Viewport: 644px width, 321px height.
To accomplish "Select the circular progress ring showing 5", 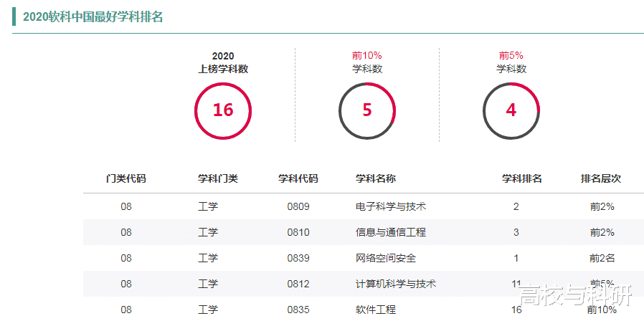I will coord(367,111).
